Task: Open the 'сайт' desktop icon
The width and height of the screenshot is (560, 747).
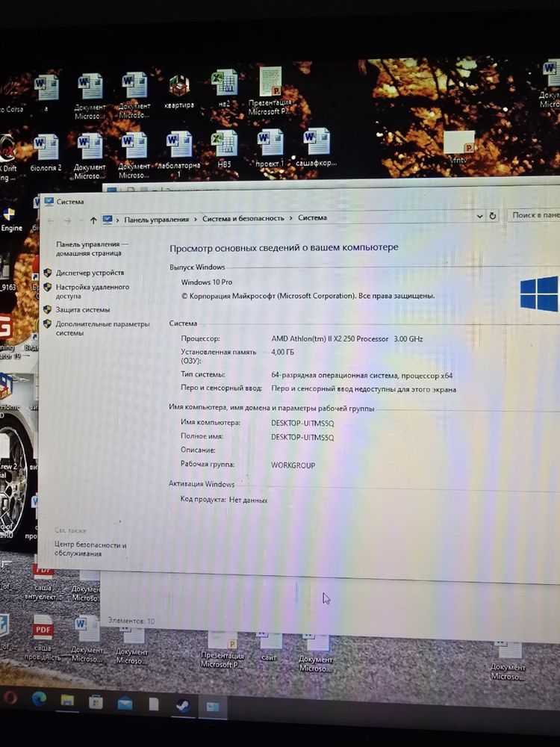Action: [x=269, y=647]
